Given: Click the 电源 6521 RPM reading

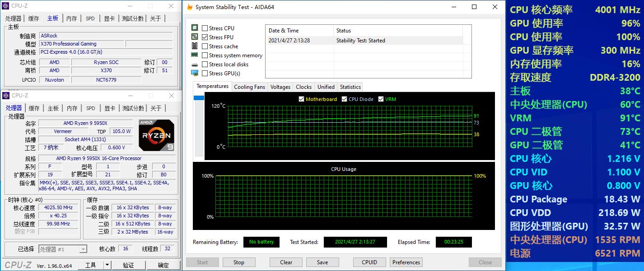Looking at the screenshot, I should click(x=575, y=253).
